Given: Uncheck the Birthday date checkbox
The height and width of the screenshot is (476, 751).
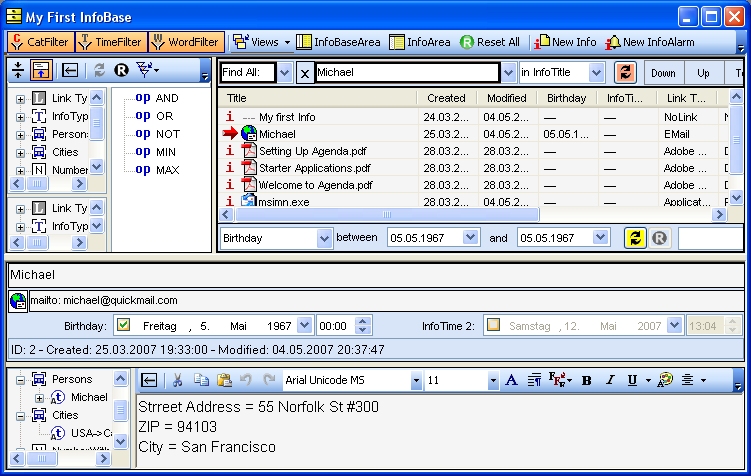Looking at the screenshot, I should tap(124, 325).
